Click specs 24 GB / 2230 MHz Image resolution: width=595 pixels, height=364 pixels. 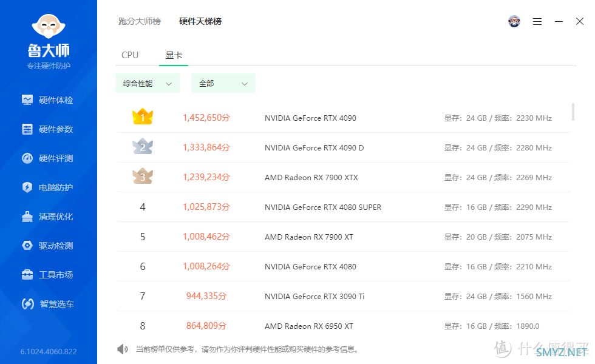tap(498, 118)
